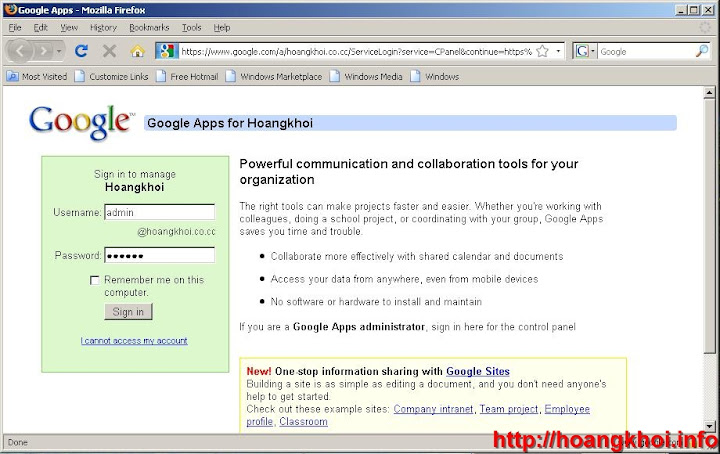Click the scrollbar up arrow
The image size is (720, 454).
[x=709, y=93]
